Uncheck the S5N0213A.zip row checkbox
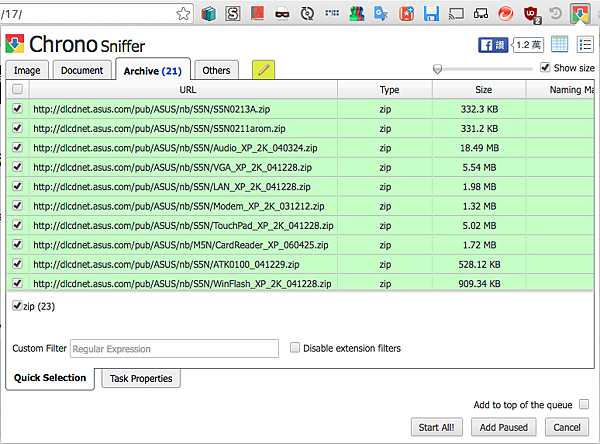 [17, 109]
